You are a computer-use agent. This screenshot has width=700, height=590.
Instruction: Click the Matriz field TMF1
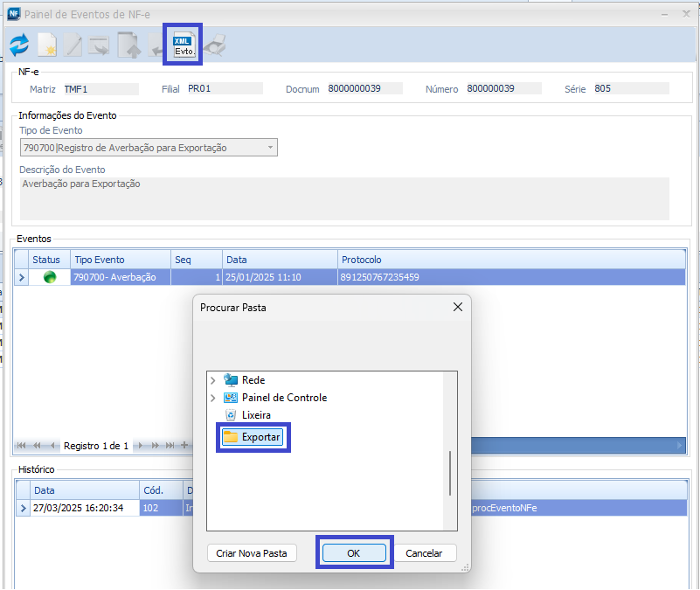click(100, 89)
